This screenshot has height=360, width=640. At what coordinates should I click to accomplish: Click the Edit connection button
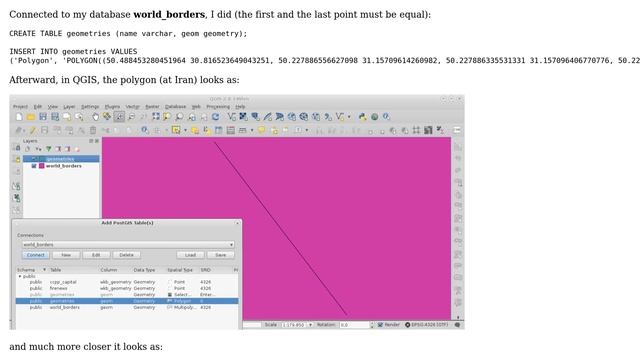coord(96,255)
